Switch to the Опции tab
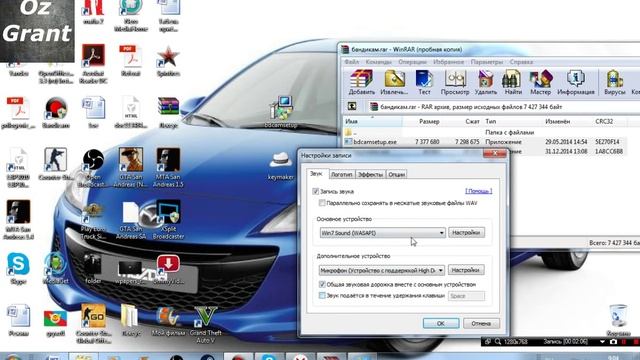This screenshot has width=640, height=360. tap(396, 174)
